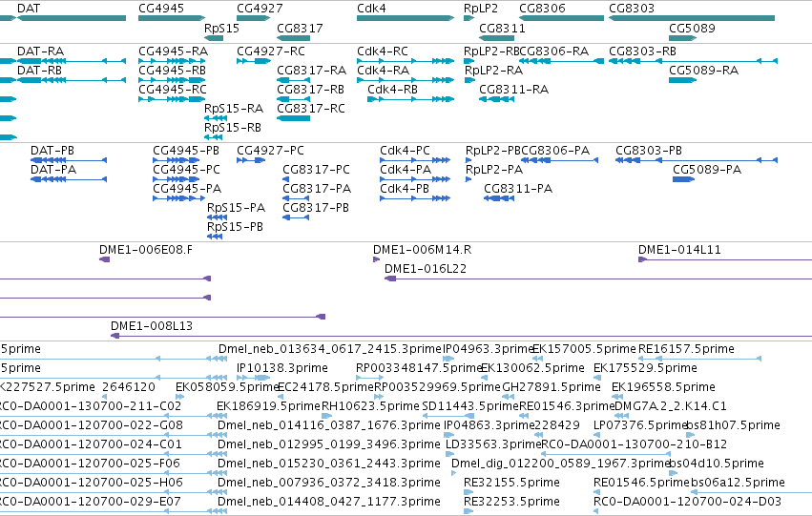Click transcript CG8317-RA
The width and height of the screenshot is (812, 516).
293,80
